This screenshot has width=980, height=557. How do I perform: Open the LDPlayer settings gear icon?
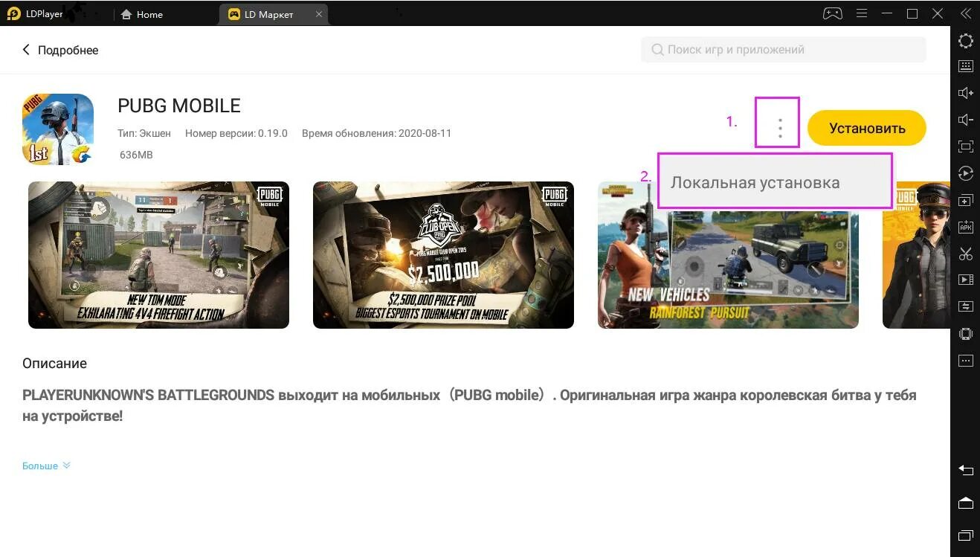coord(965,41)
